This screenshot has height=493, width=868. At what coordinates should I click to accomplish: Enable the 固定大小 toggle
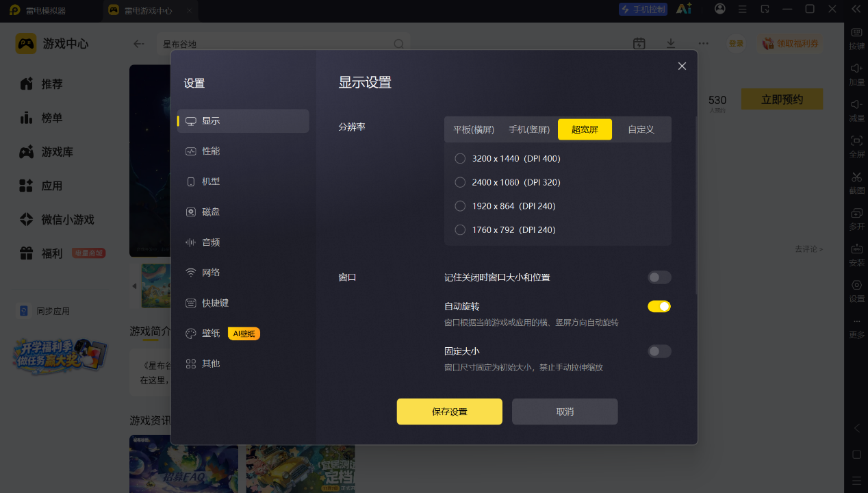tap(659, 351)
